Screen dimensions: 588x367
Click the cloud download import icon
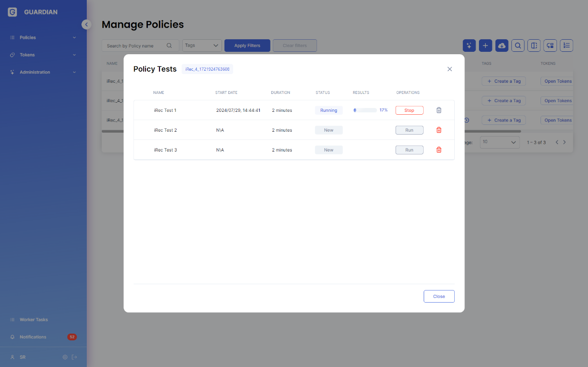coord(502,46)
